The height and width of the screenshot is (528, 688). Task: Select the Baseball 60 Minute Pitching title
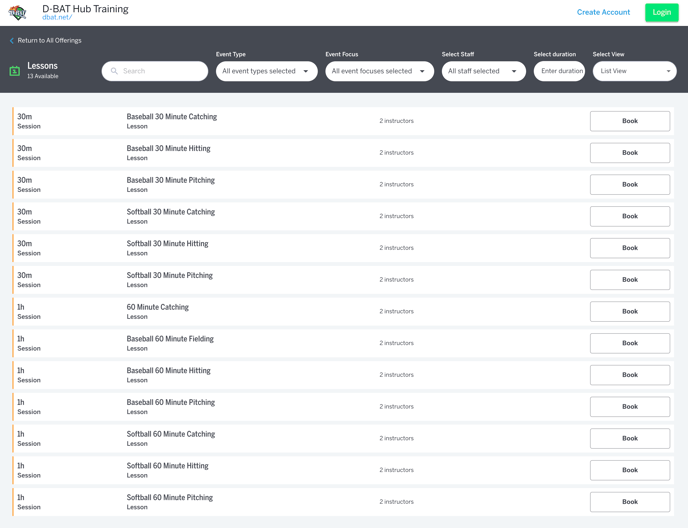click(x=171, y=402)
